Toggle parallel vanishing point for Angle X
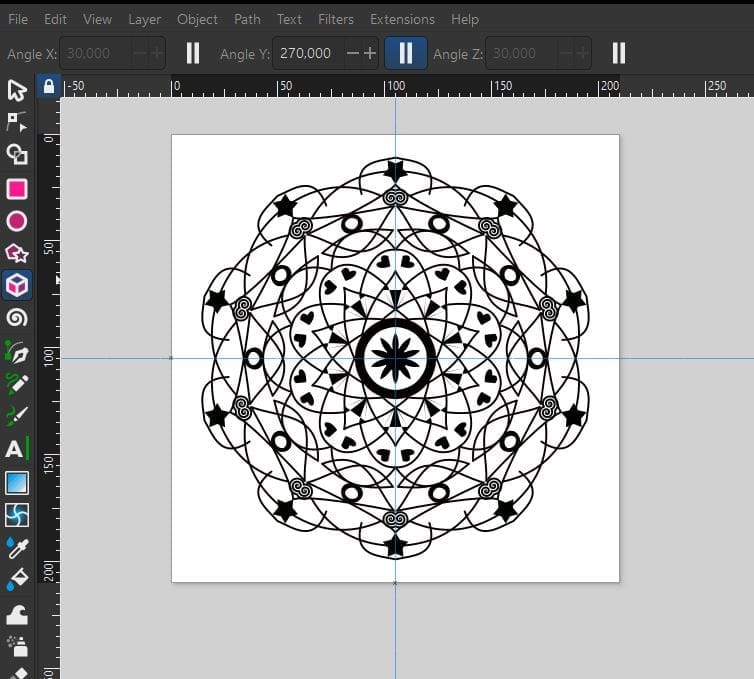 193,53
